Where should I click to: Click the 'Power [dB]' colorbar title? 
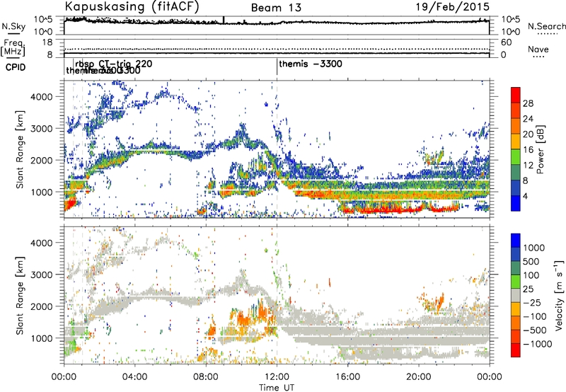(541, 149)
